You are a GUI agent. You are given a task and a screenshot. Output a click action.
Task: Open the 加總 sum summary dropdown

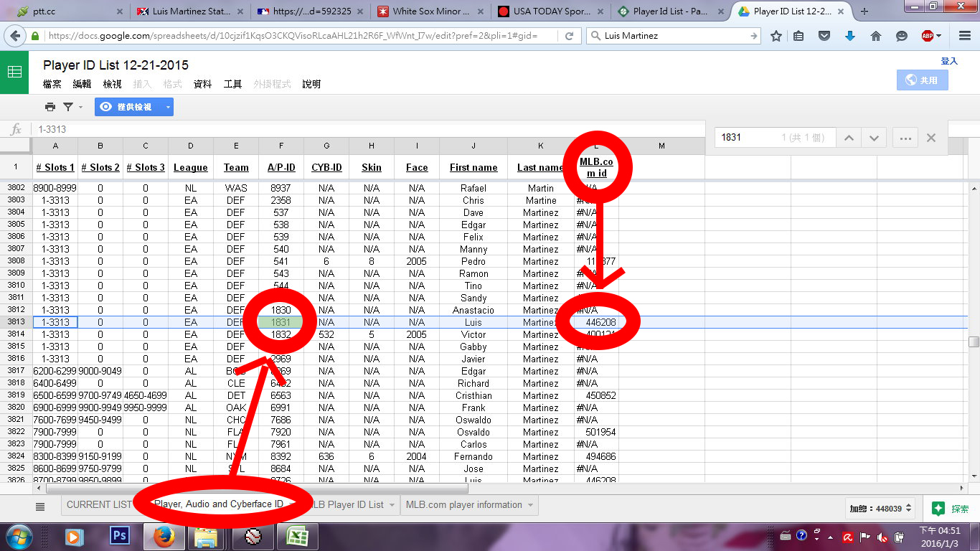881,508
